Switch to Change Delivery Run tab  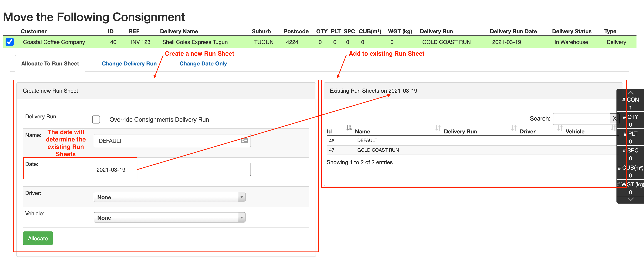click(129, 63)
